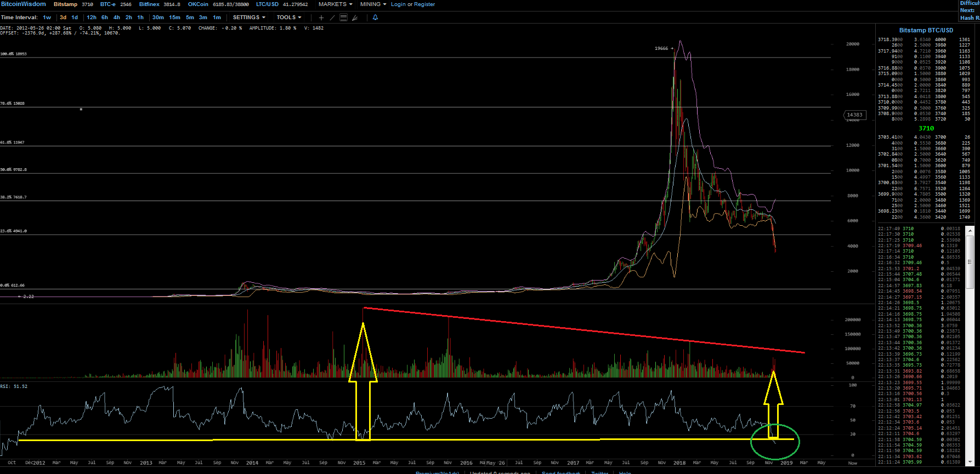The width and height of the screenshot is (980, 474).
Task: Click the 61.8% 11947 Fibonacci level label
Action: tap(13, 142)
